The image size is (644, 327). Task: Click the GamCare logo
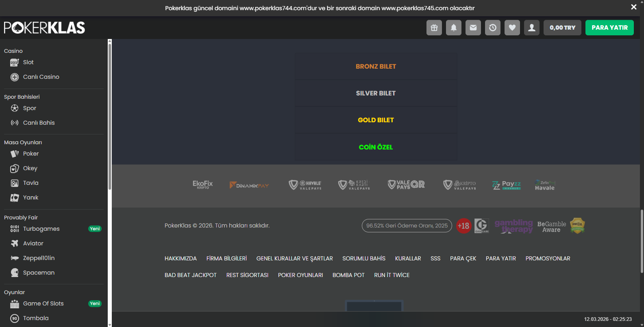(x=482, y=225)
